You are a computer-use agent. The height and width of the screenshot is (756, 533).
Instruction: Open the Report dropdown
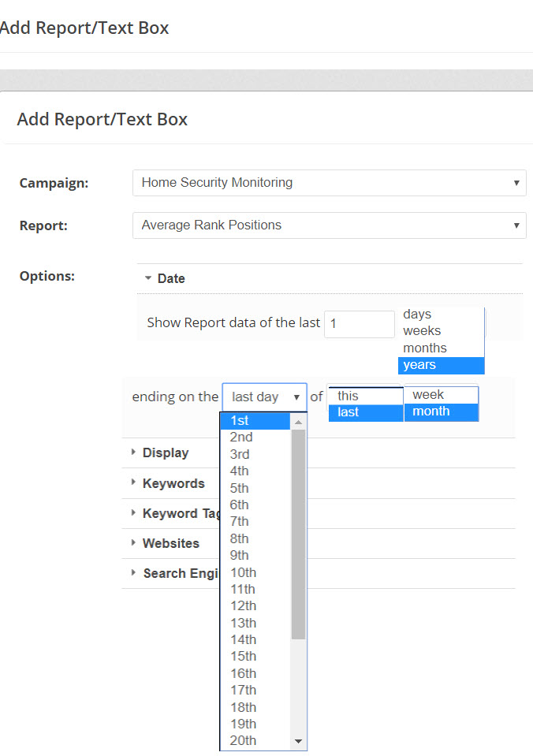click(x=329, y=225)
